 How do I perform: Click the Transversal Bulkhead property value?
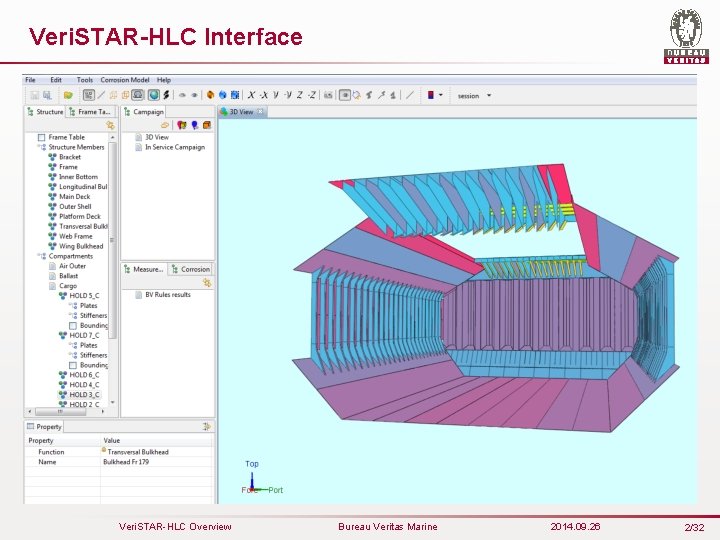(138, 452)
